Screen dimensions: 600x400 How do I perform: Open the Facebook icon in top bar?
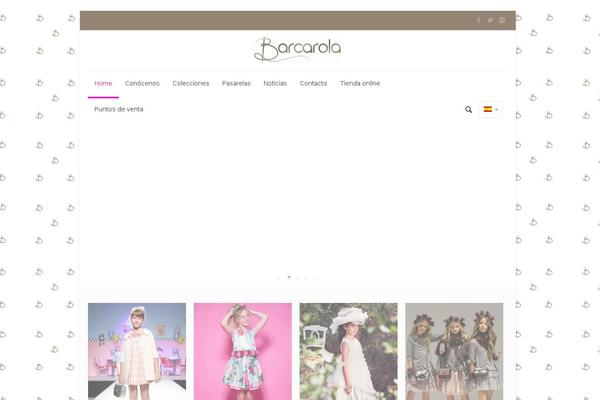click(x=478, y=20)
